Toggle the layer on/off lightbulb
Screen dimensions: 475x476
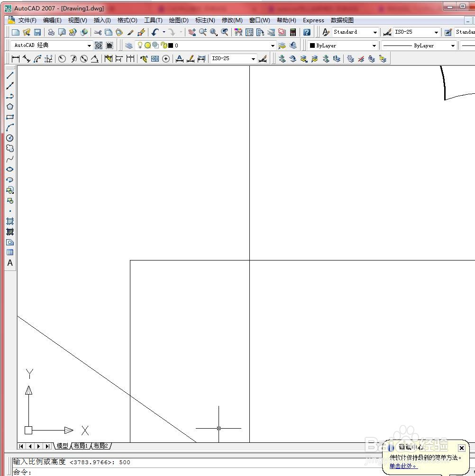(140, 45)
